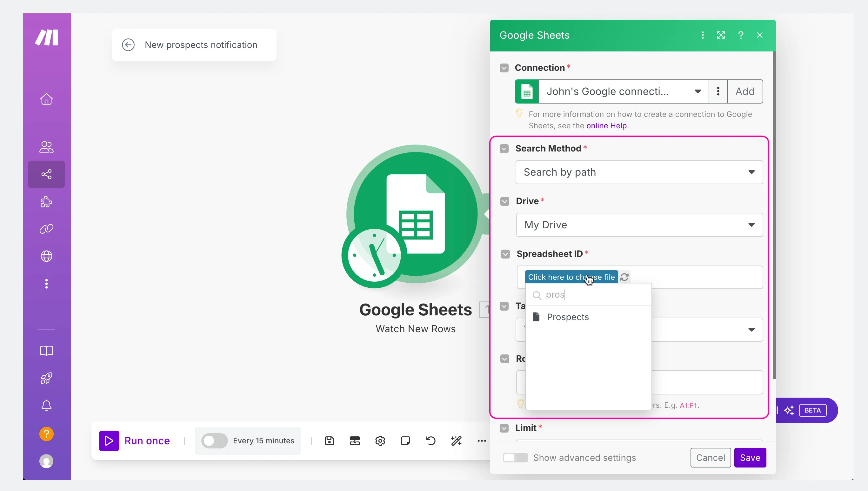Viewport: 868px width, 491px height.
Task: Go to Home in sidebar
Action: [47, 99]
